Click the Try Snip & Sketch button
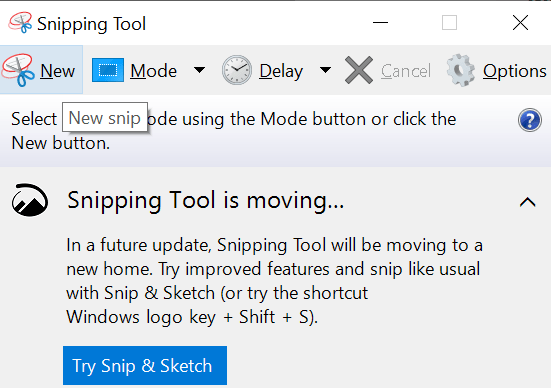 pos(145,366)
